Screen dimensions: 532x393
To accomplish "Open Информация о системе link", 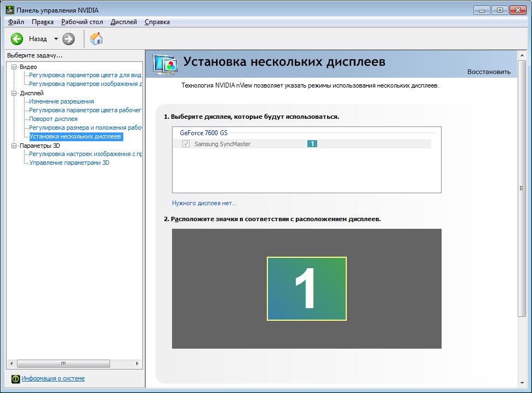I will point(53,378).
